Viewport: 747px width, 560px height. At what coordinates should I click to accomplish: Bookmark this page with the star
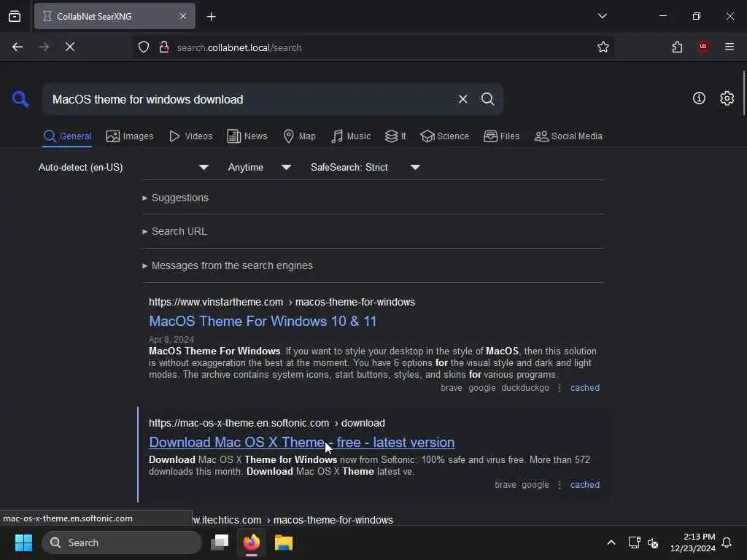tap(603, 47)
